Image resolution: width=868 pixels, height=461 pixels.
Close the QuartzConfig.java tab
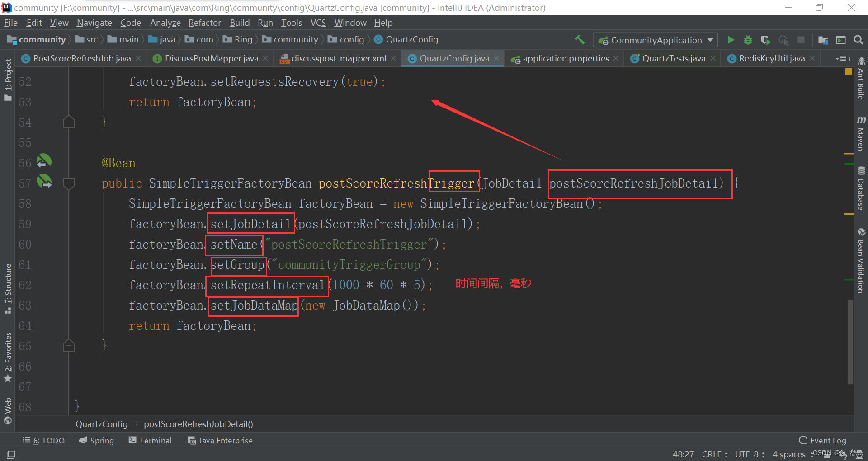point(496,58)
